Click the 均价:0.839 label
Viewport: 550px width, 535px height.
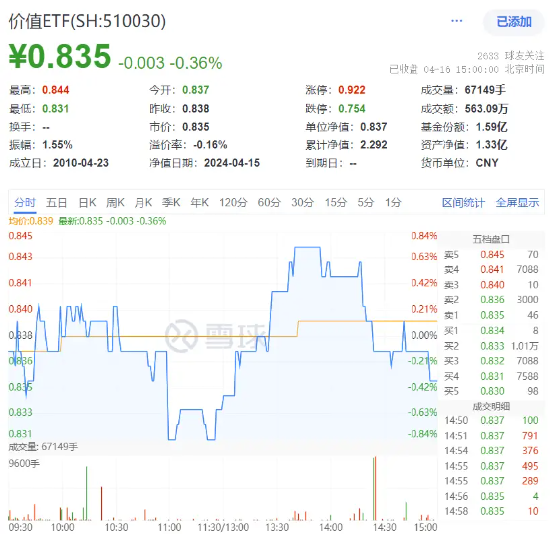tap(31, 221)
